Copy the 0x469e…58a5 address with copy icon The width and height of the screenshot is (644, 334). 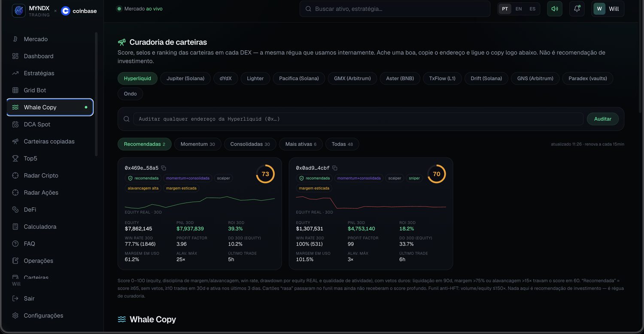click(x=164, y=168)
